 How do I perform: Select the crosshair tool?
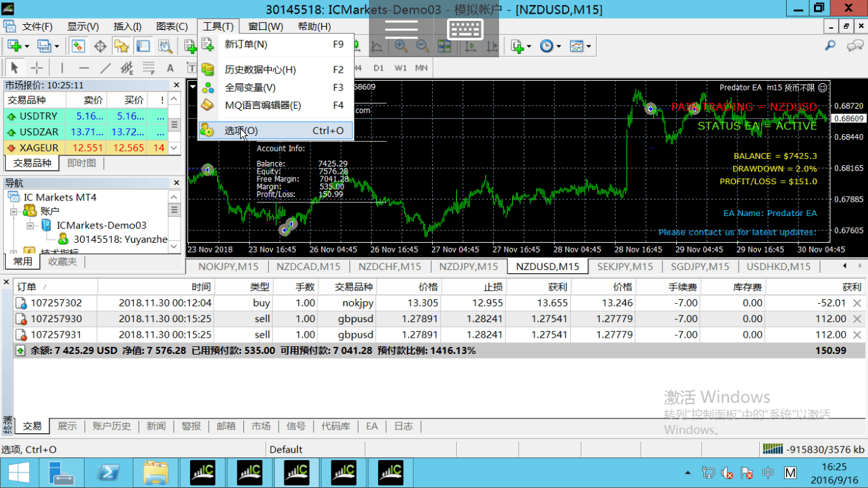point(37,68)
